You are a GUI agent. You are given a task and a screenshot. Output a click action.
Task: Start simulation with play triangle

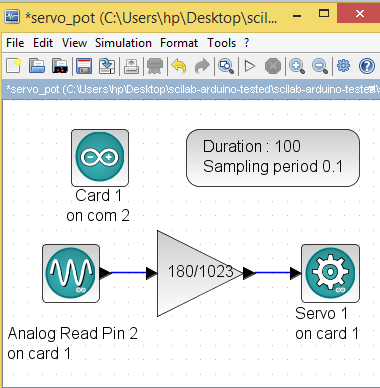[250, 66]
